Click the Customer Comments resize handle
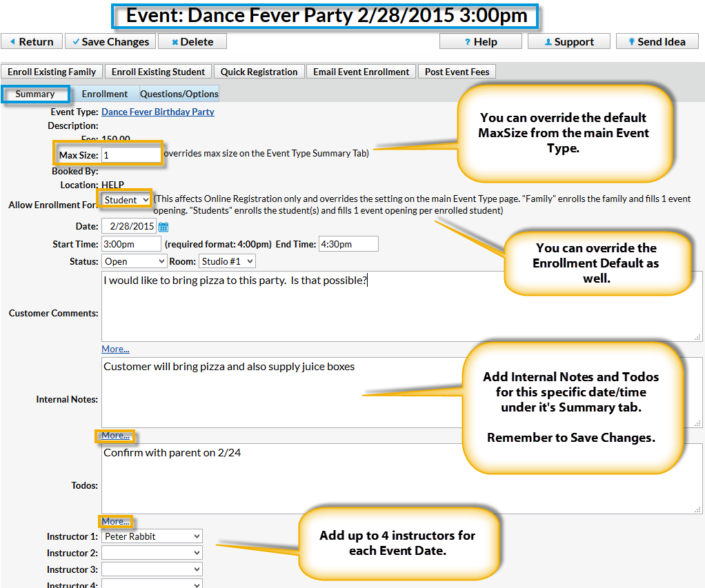This screenshot has width=705, height=588. tap(697, 337)
